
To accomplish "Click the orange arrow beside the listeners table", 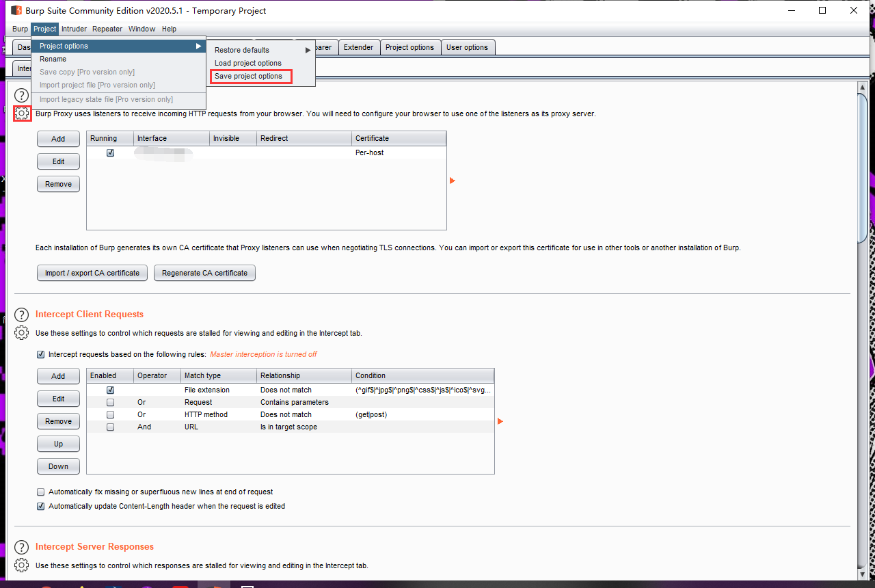I will coord(452,181).
